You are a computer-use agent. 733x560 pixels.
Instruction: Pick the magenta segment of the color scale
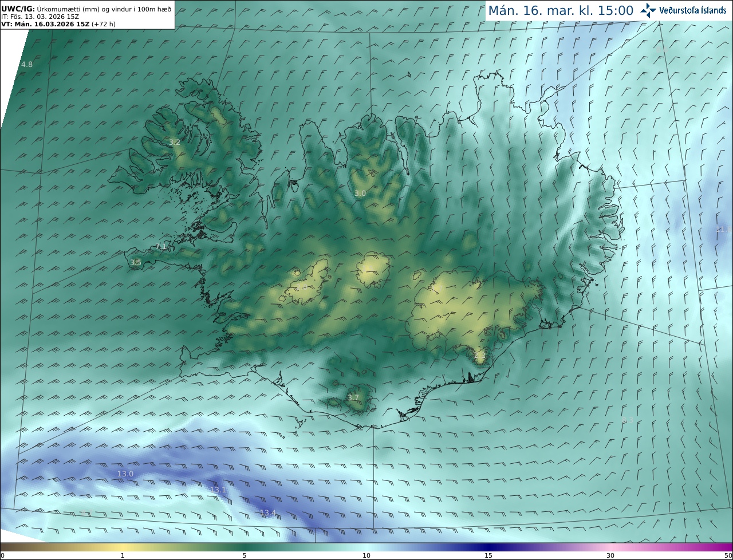[672, 547]
